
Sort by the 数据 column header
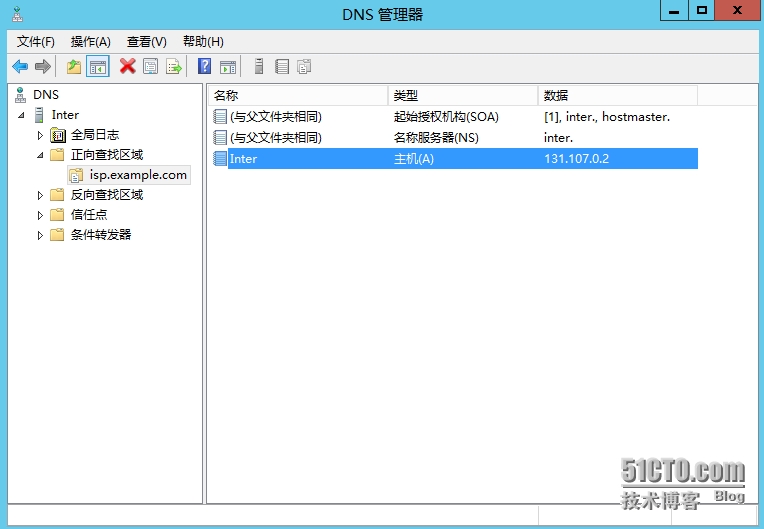[618, 95]
